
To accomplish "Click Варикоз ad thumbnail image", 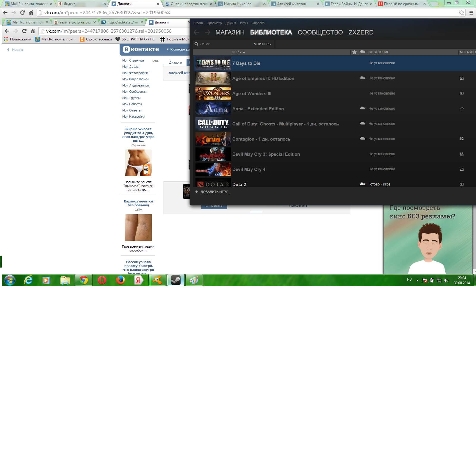I will click(138, 227).
